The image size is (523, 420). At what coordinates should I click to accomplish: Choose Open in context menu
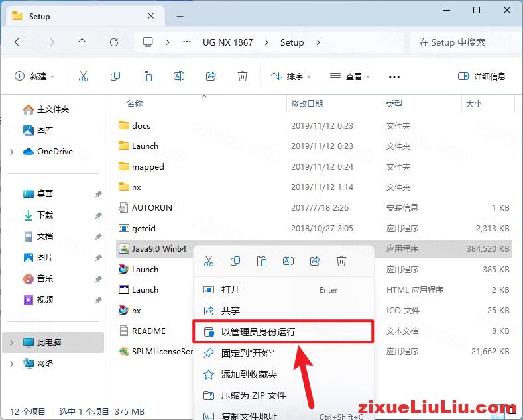(x=284, y=289)
